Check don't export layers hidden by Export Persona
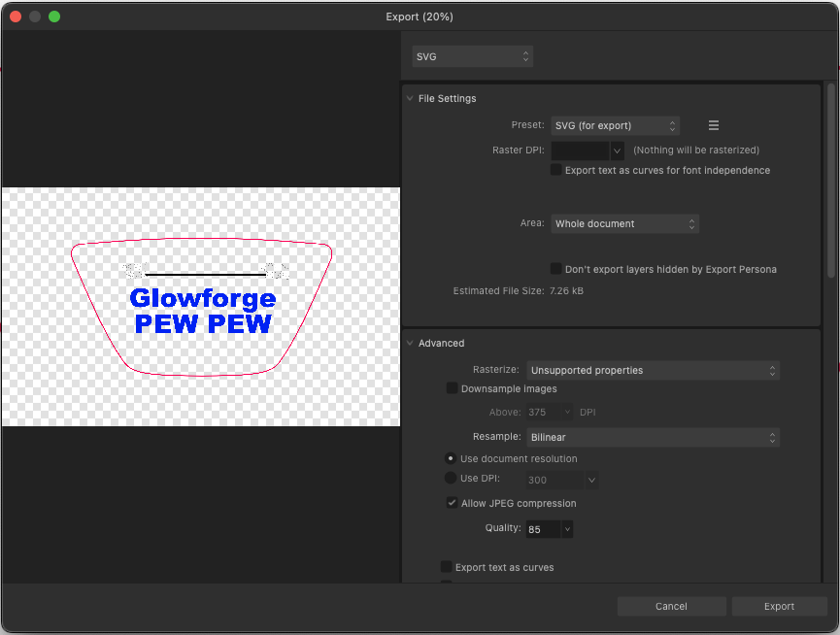The height and width of the screenshot is (635, 840). (x=555, y=269)
